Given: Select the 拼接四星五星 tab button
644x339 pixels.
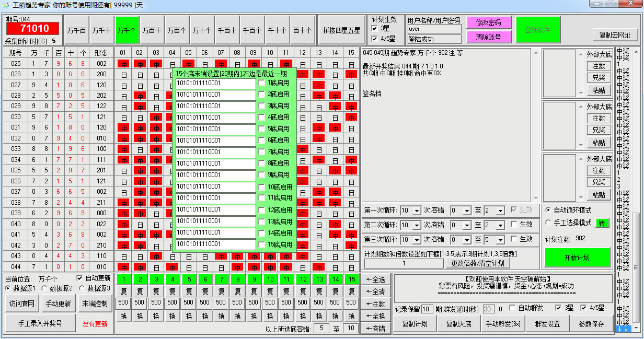Looking at the screenshot, I should click(x=341, y=30).
